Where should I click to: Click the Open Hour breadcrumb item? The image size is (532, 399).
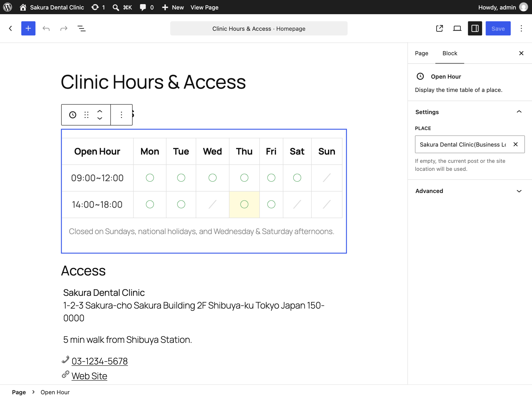pyautogui.click(x=55, y=392)
